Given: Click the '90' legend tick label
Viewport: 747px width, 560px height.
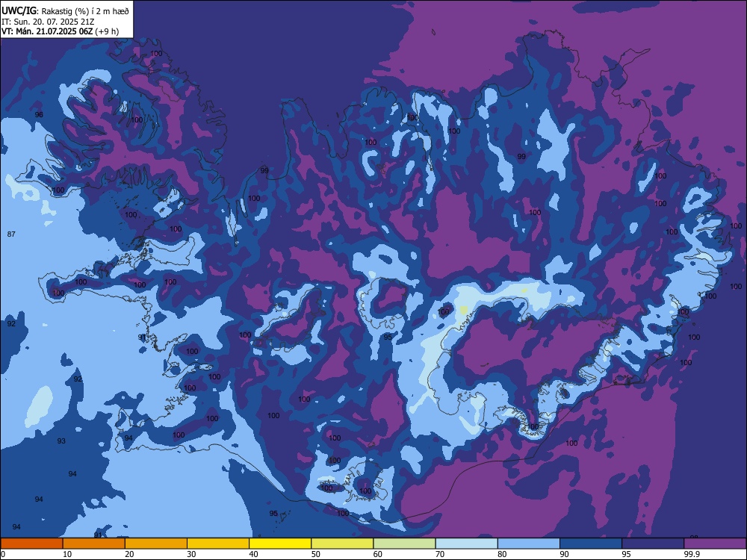Looking at the screenshot, I should click(x=564, y=554).
